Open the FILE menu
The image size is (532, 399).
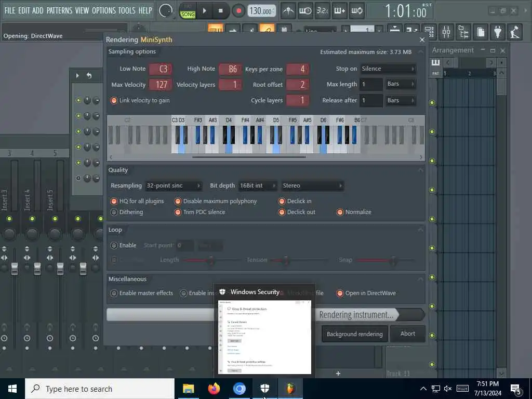[9, 10]
